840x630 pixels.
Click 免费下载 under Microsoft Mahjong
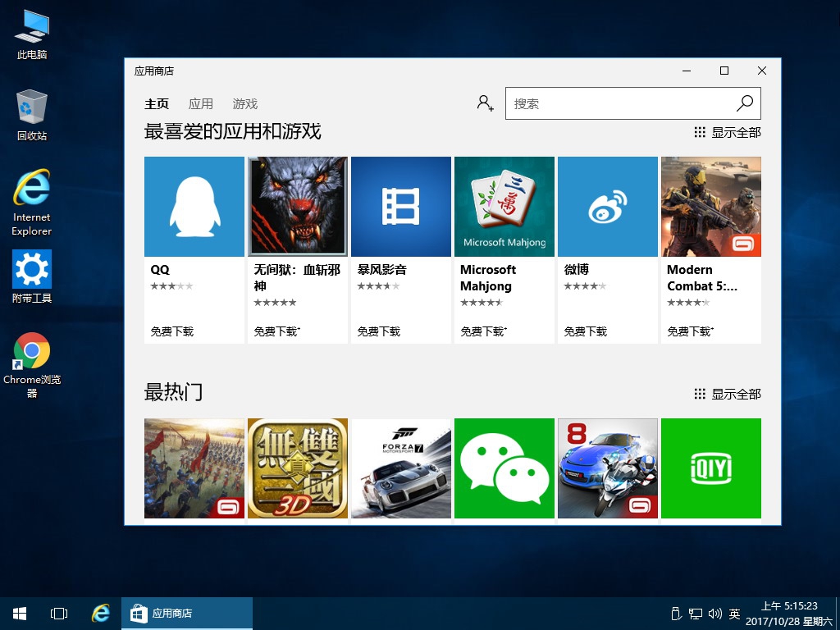(x=483, y=331)
